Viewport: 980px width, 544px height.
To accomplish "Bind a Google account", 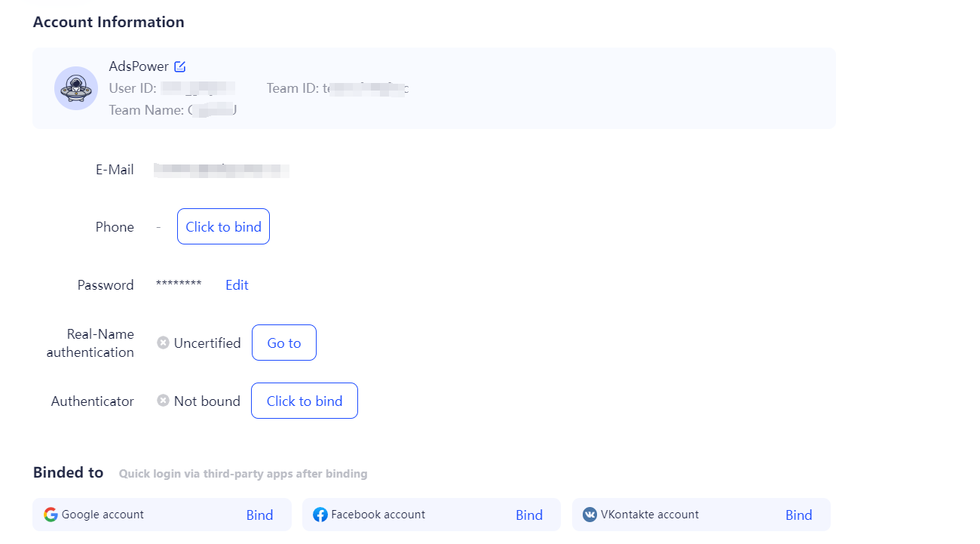I will click(x=259, y=514).
